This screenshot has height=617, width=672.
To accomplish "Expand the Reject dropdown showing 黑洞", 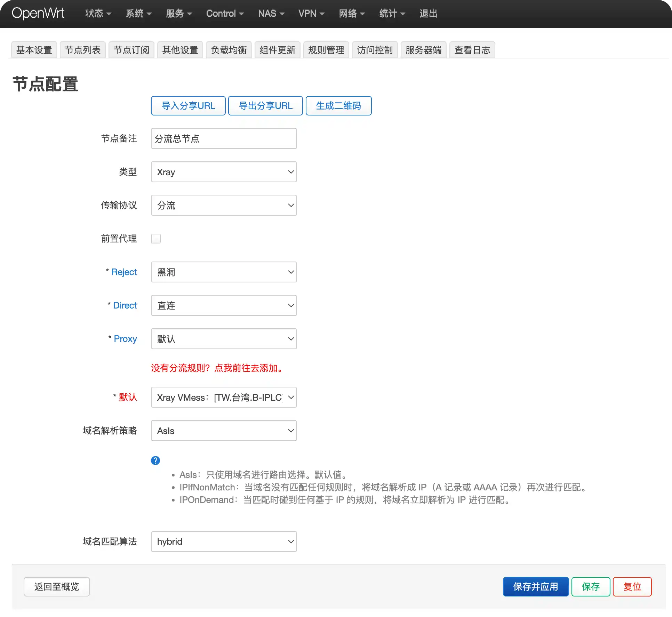I will pos(224,272).
